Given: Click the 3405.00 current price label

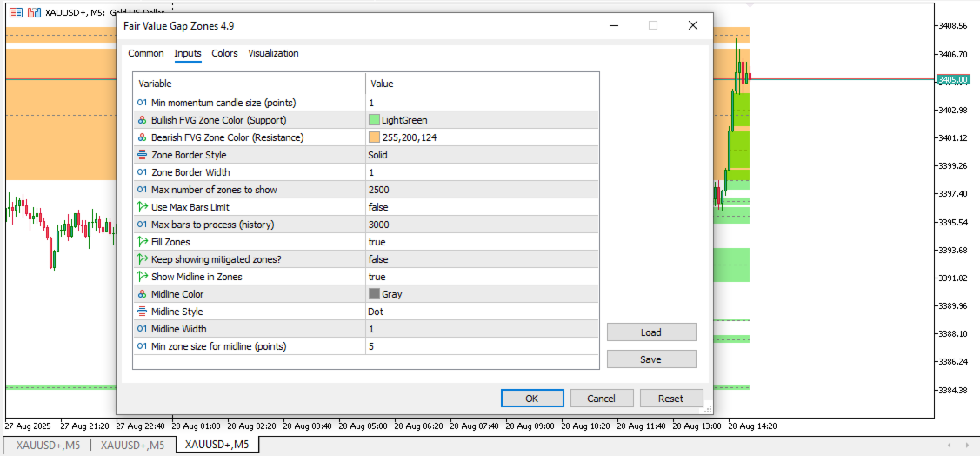Looking at the screenshot, I should point(952,79).
